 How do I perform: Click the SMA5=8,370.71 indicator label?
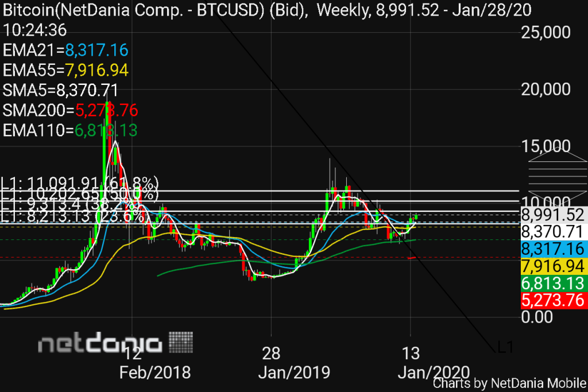[60, 90]
